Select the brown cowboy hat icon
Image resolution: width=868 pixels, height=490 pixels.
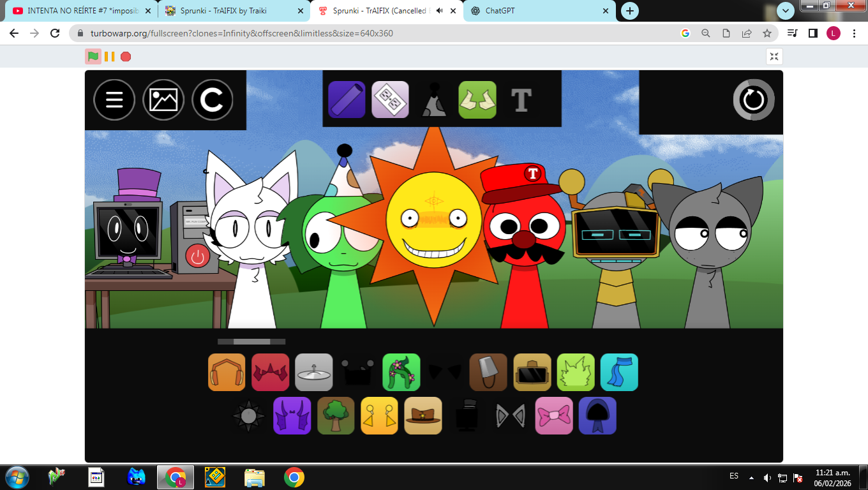point(423,415)
